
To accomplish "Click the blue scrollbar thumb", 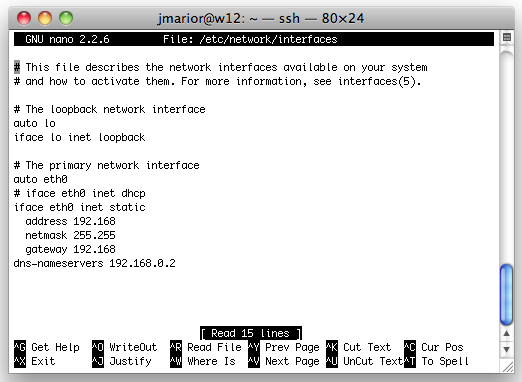I will point(507,294).
